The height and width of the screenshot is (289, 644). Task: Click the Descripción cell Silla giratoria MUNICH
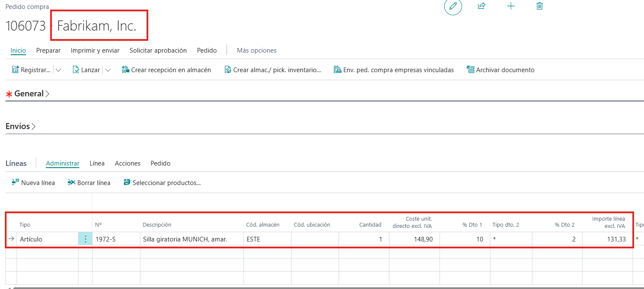pos(192,239)
